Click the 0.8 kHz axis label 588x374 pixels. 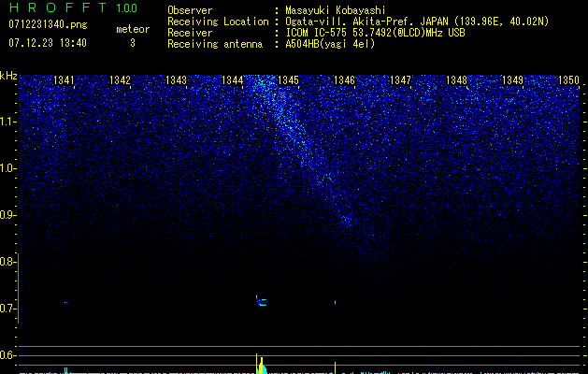click(x=7, y=262)
